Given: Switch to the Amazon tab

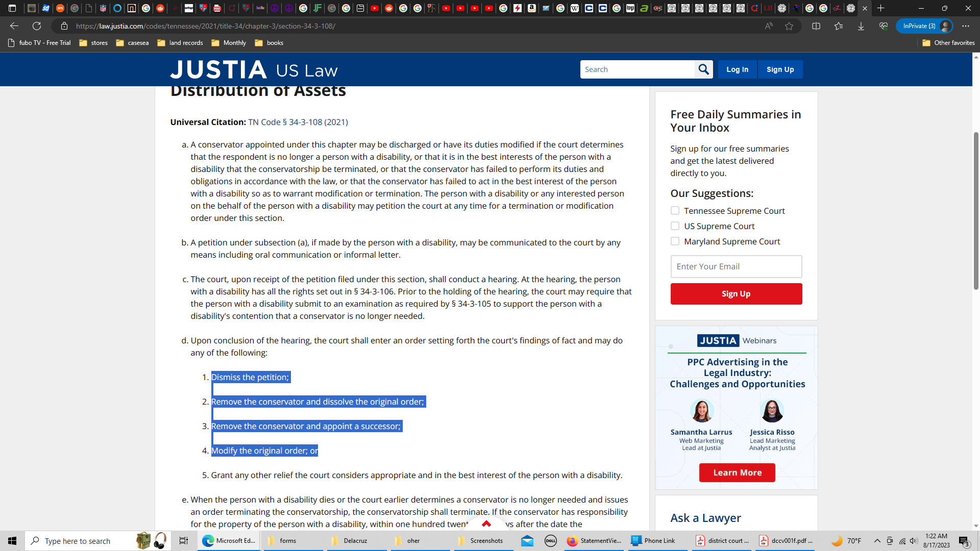Looking at the screenshot, I should 532,8.
